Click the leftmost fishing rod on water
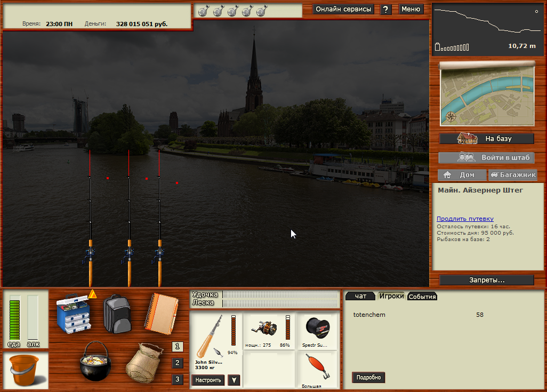 (90, 218)
